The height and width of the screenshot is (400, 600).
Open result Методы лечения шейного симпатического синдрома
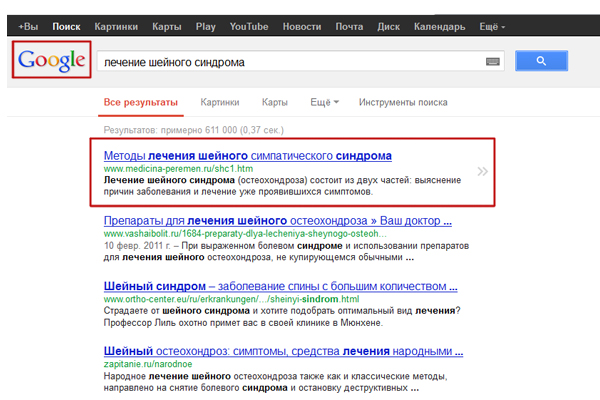[248, 156]
